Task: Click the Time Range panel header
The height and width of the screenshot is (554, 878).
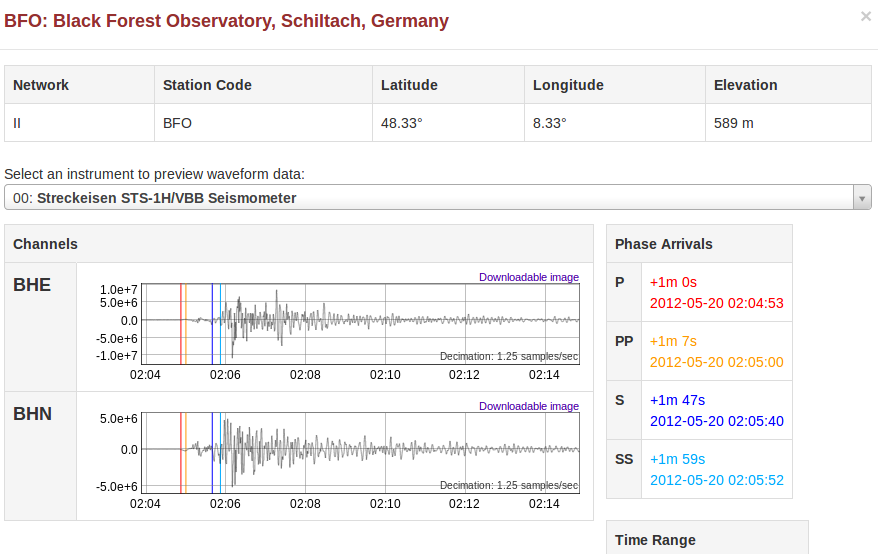Action: click(655, 540)
